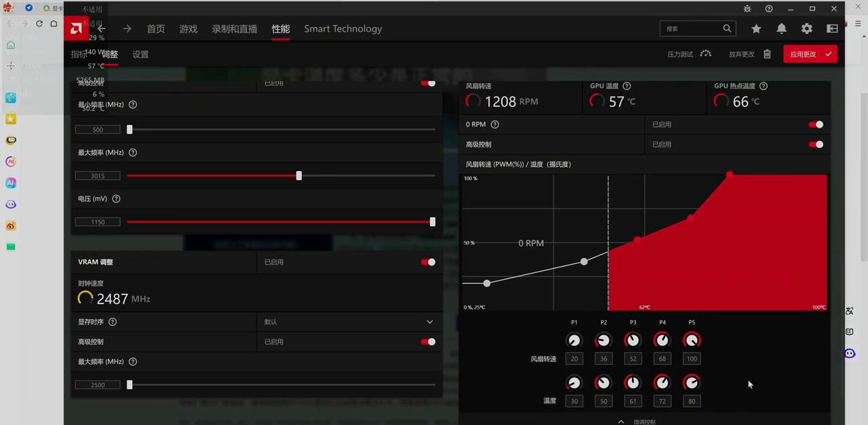The width and height of the screenshot is (868, 425).
Task: Click P4 温度 field showing 72
Action: point(663,401)
